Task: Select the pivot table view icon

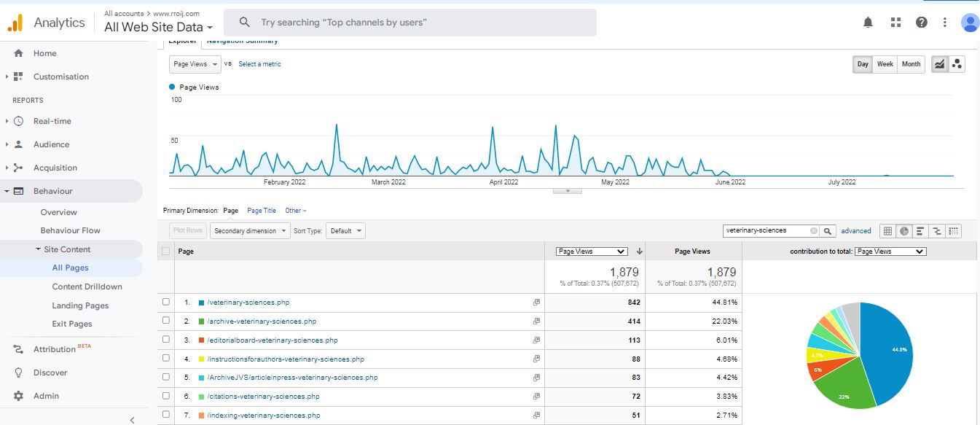Action: coord(954,231)
